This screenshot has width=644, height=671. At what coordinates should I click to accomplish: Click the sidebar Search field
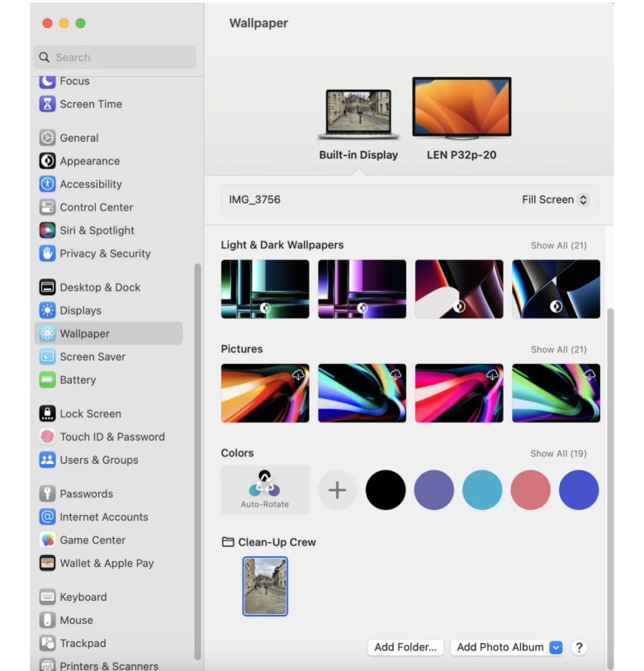[116, 57]
